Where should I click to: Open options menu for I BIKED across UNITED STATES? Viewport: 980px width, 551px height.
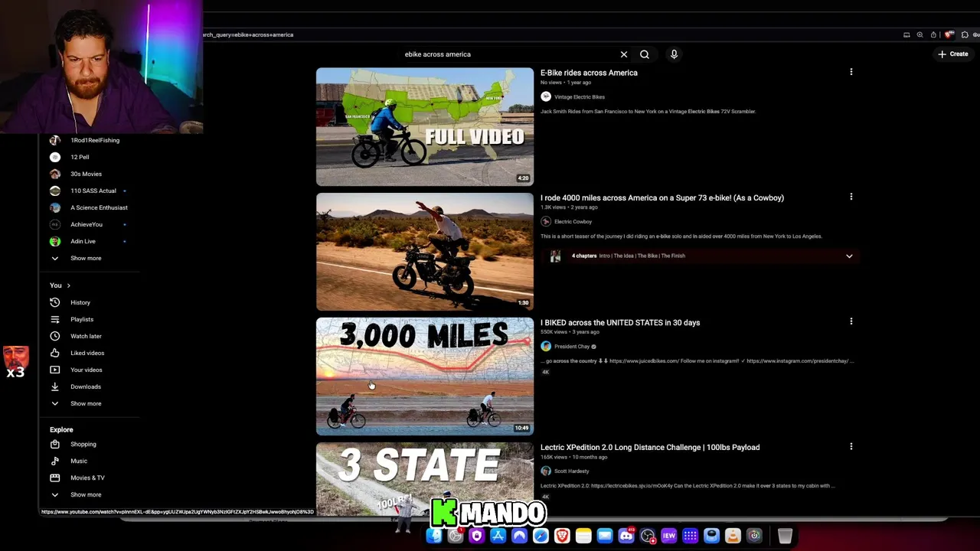(851, 321)
